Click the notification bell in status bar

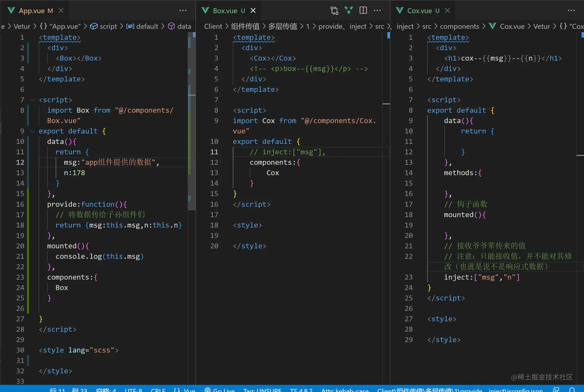coord(572,390)
